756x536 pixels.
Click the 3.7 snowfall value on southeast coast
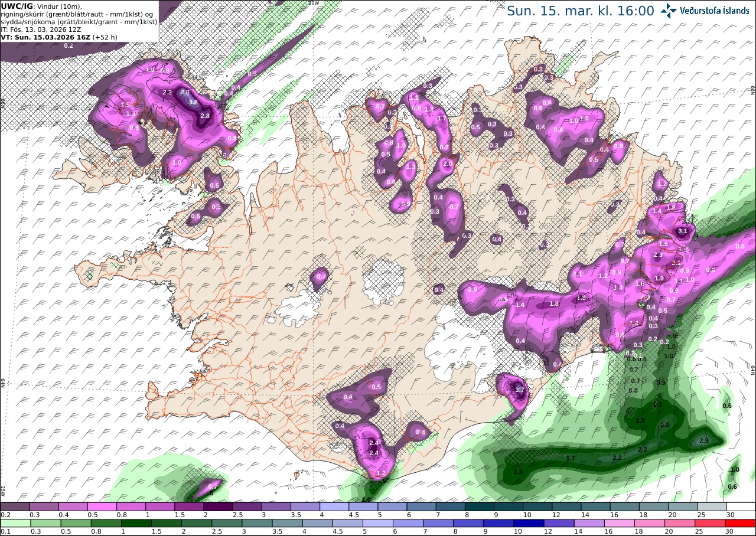point(520,390)
